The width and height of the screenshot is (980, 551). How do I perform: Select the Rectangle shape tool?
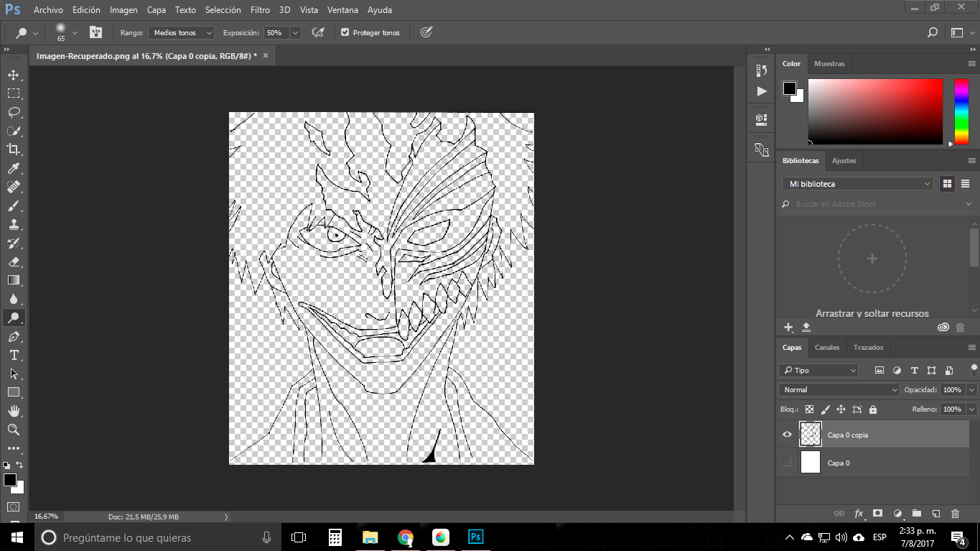point(14,392)
